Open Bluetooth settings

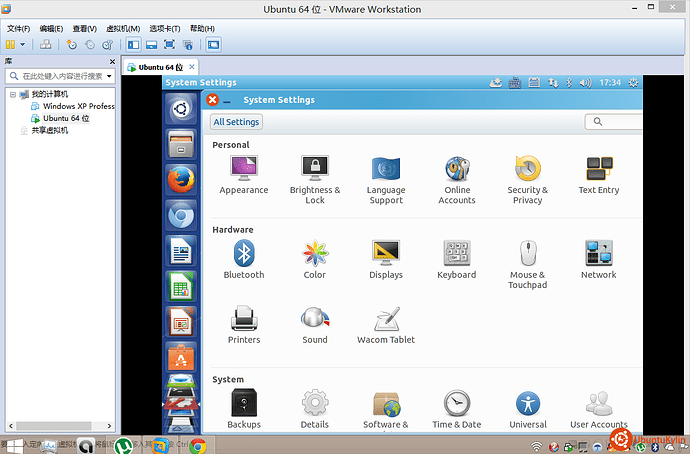[x=244, y=260]
